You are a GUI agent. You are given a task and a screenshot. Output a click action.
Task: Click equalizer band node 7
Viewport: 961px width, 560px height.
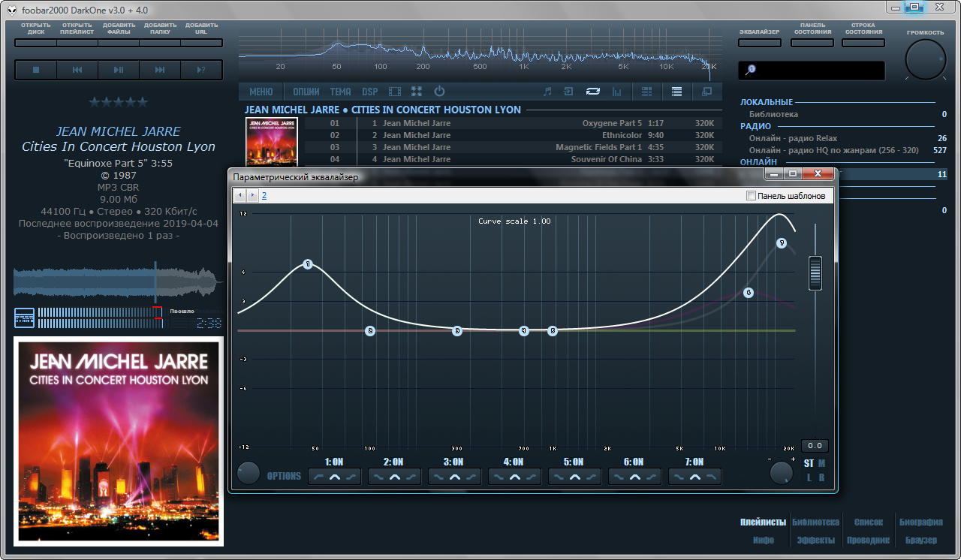pyautogui.click(x=782, y=243)
